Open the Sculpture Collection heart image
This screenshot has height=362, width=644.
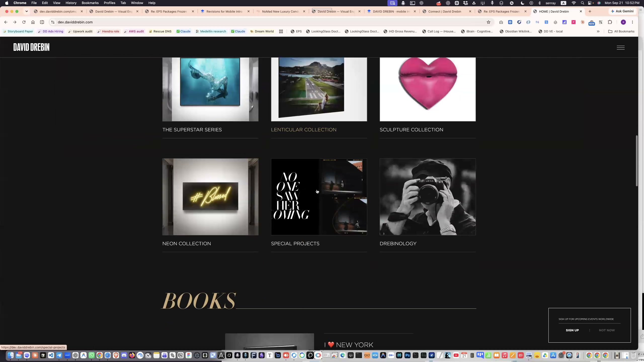[x=428, y=89]
